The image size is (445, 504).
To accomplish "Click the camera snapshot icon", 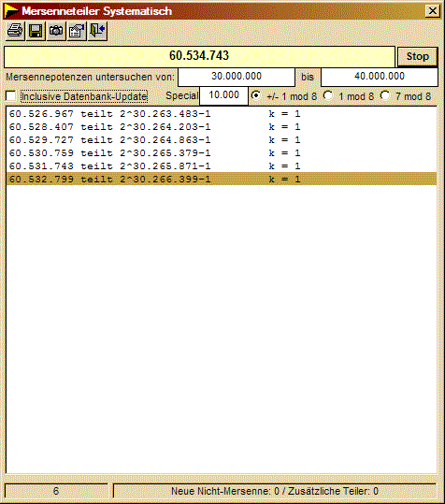I will [56, 31].
